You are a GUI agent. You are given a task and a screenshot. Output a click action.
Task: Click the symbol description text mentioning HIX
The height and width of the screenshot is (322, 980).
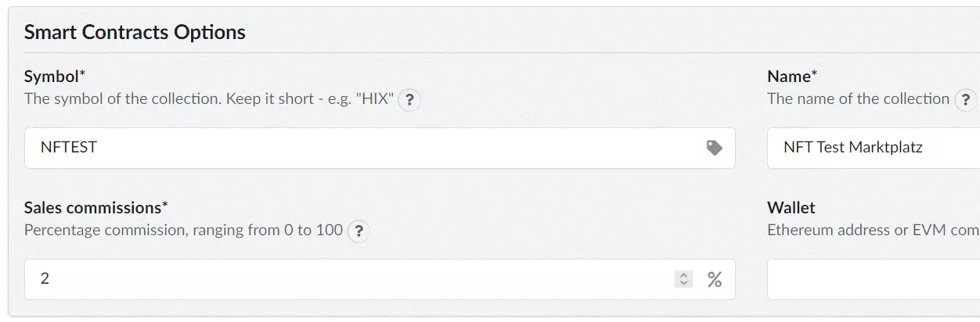click(209, 99)
